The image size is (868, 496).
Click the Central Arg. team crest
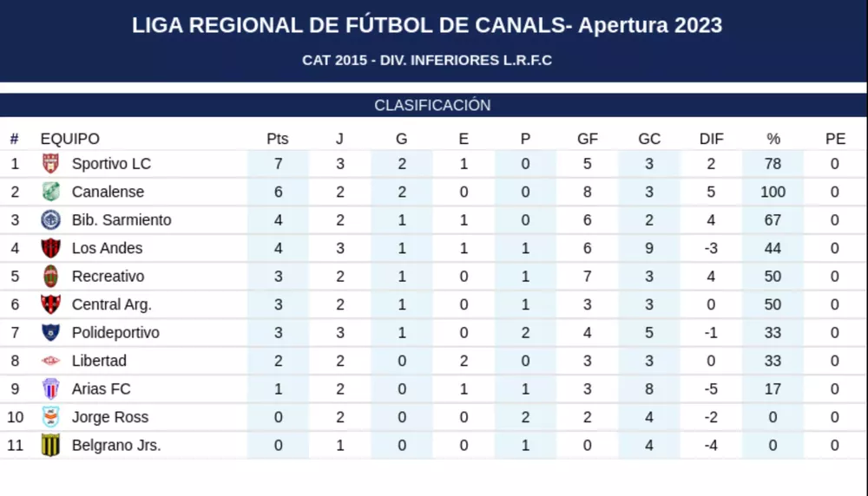pyautogui.click(x=50, y=304)
